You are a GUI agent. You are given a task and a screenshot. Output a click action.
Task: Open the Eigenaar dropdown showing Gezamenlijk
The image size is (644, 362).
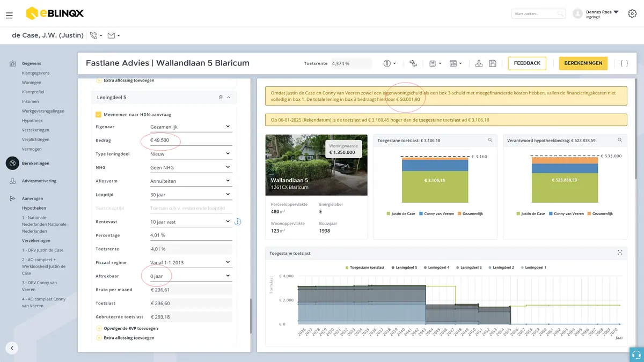[190, 127]
